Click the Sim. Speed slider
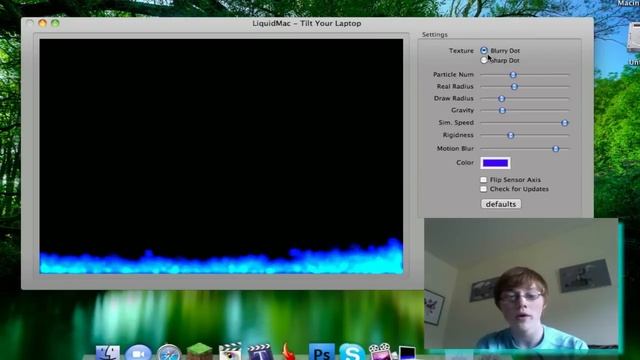The height and width of the screenshot is (360, 640). pyautogui.click(x=524, y=122)
